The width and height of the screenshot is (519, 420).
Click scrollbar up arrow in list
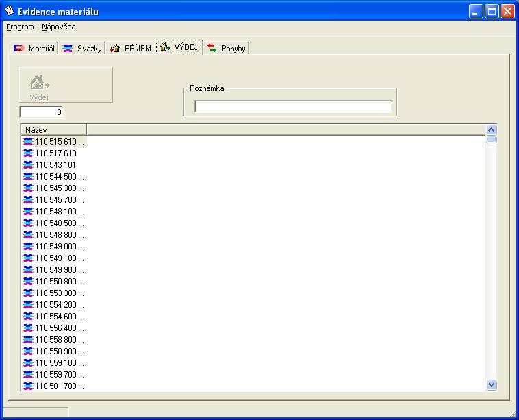click(491, 129)
